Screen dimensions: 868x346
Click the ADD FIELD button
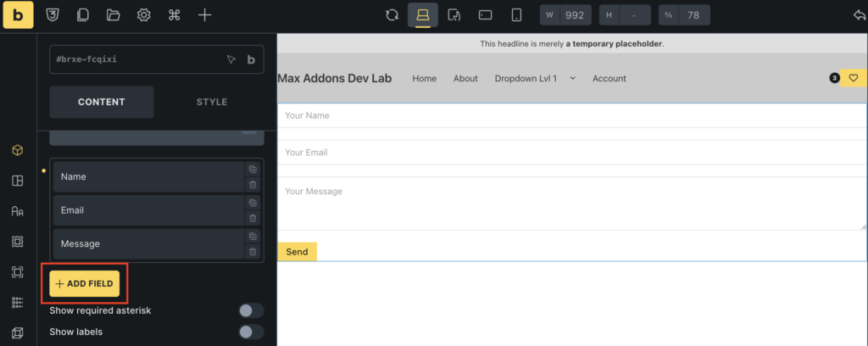(x=85, y=283)
